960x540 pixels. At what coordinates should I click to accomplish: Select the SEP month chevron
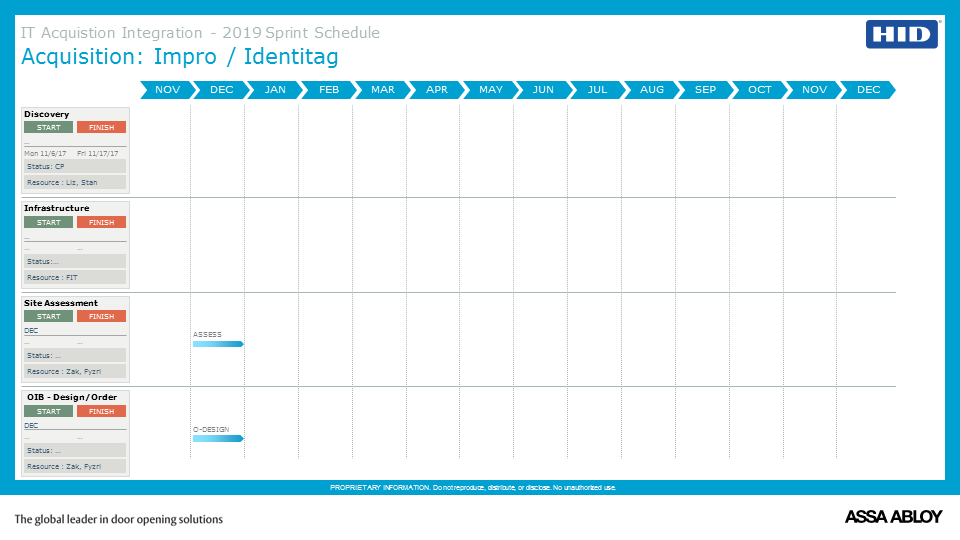(705, 90)
